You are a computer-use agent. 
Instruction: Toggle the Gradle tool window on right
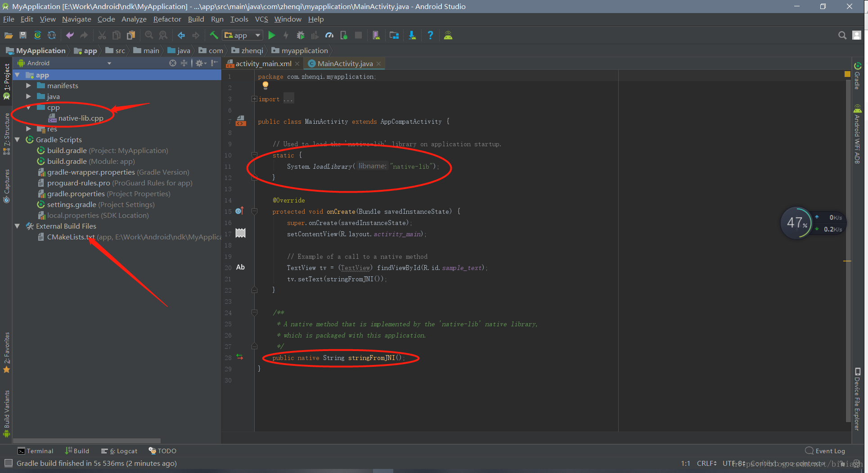(x=858, y=76)
